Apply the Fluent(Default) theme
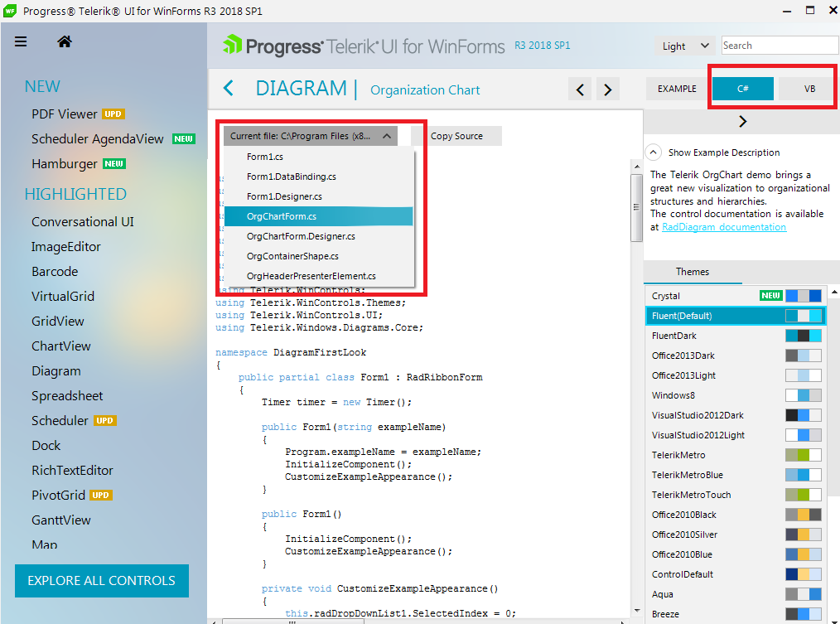This screenshot has height=624, width=840. coord(735,316)
